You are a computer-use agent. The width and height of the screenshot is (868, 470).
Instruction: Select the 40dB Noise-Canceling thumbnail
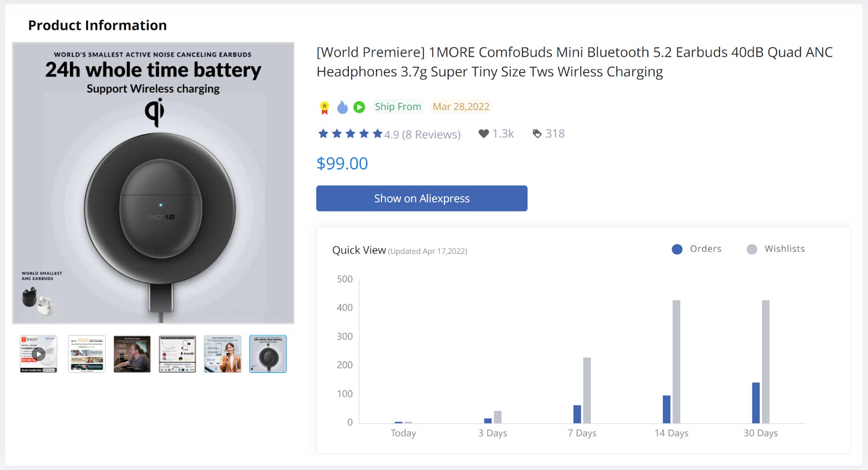point(87,354)
